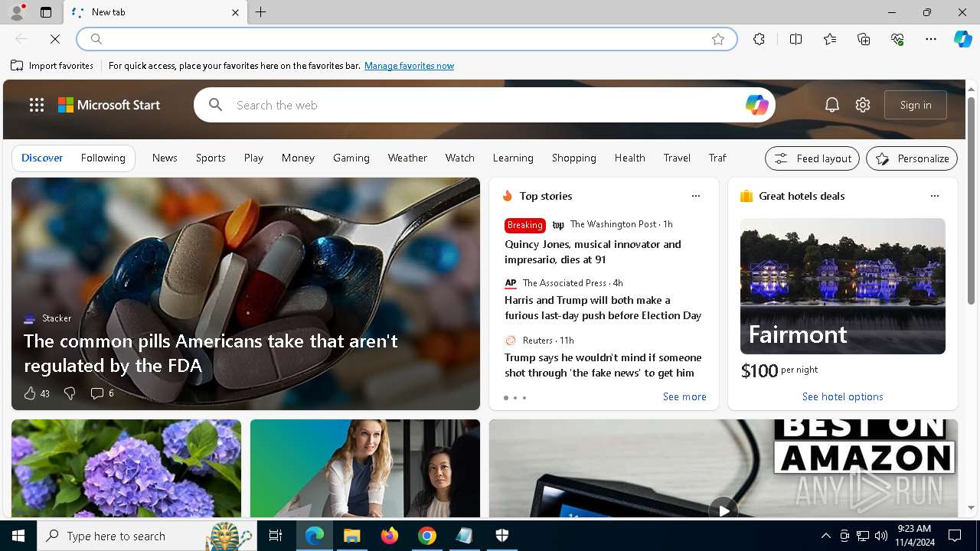The height and width of the screenshot is (551, 980).
Task: Dislike the pills article with thumbs down
Action: point(70,393)
